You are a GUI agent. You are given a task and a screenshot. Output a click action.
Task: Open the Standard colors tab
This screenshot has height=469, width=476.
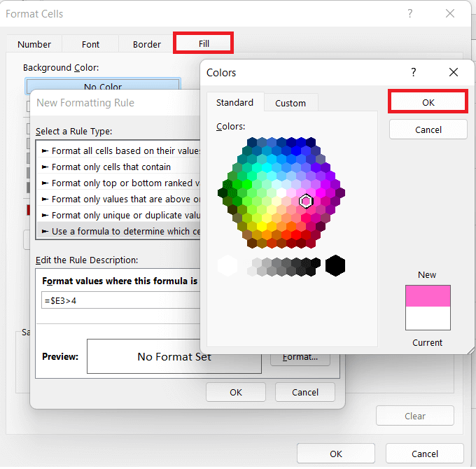coord(234,103)
